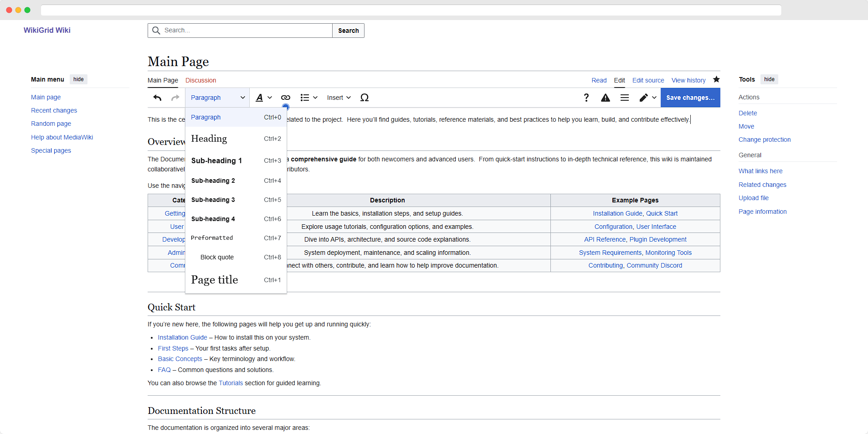Open the text style formatting icon
Image resolution: width=868 pixels, height=434 pixels.
pos(263,98)
